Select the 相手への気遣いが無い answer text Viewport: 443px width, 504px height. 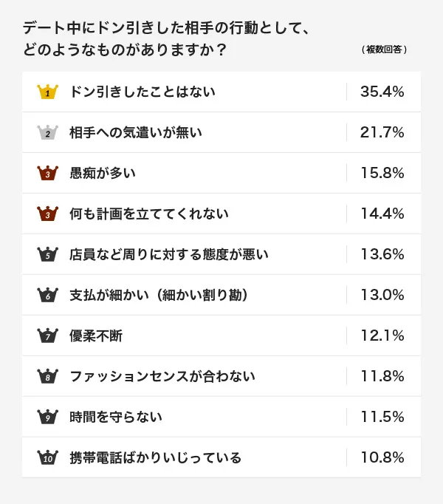[x=135, y=133]
